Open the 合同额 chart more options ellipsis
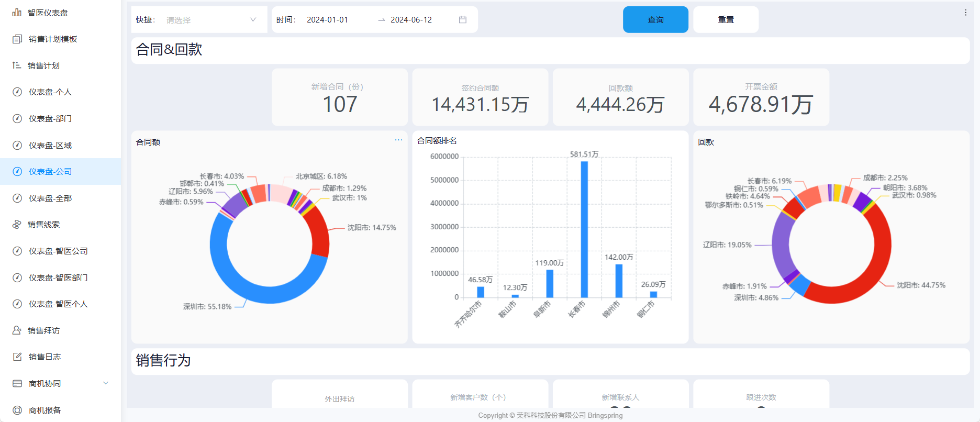This screenshot has height=422, width=980. click(x=398, y=140)
